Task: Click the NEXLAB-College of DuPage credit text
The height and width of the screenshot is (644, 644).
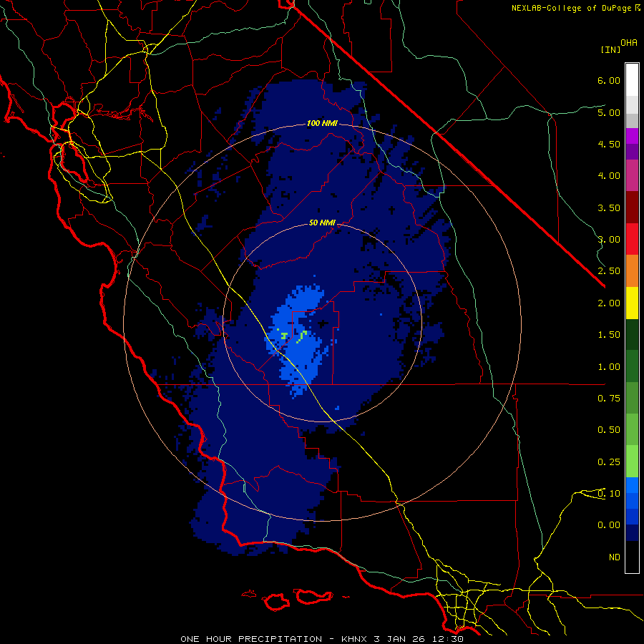Action: [x=572, y=8]
